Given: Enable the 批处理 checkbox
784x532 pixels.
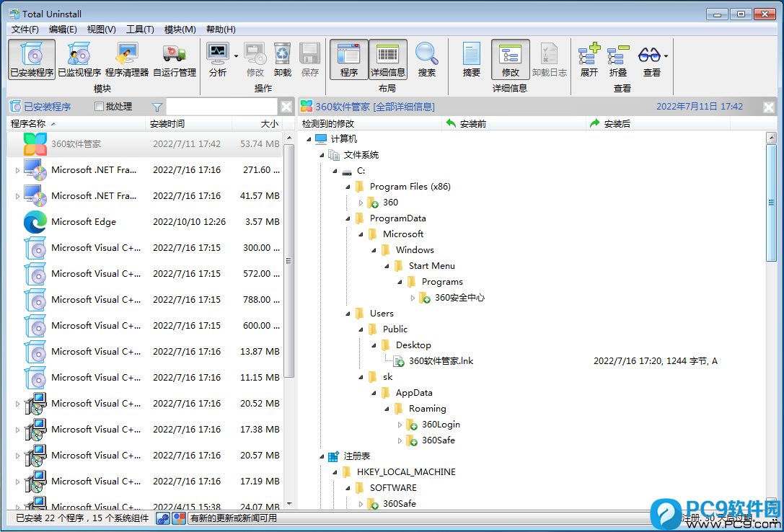Looking at the screenshot, I should (x=99, y=107).
